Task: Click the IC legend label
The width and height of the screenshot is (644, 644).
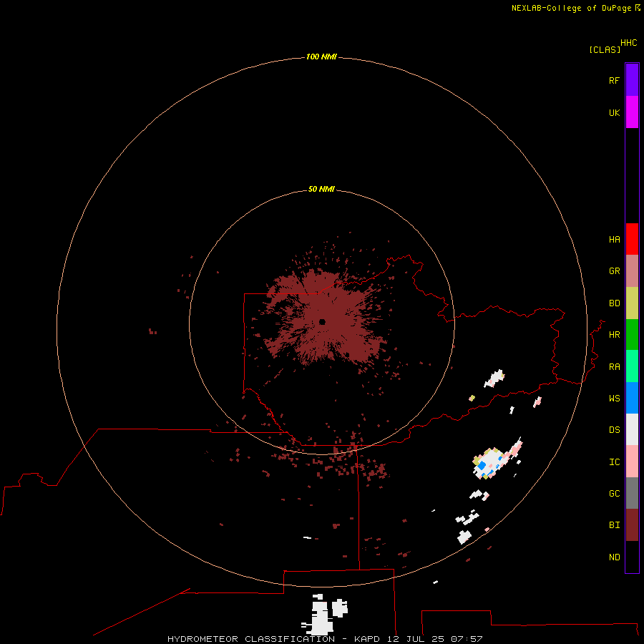Action: (614, 462)
